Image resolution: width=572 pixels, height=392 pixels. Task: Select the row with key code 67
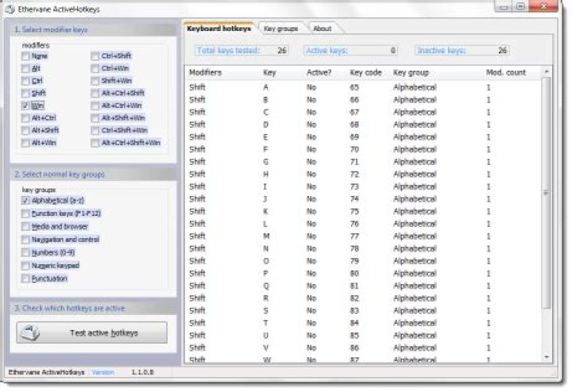pos(362,112)
